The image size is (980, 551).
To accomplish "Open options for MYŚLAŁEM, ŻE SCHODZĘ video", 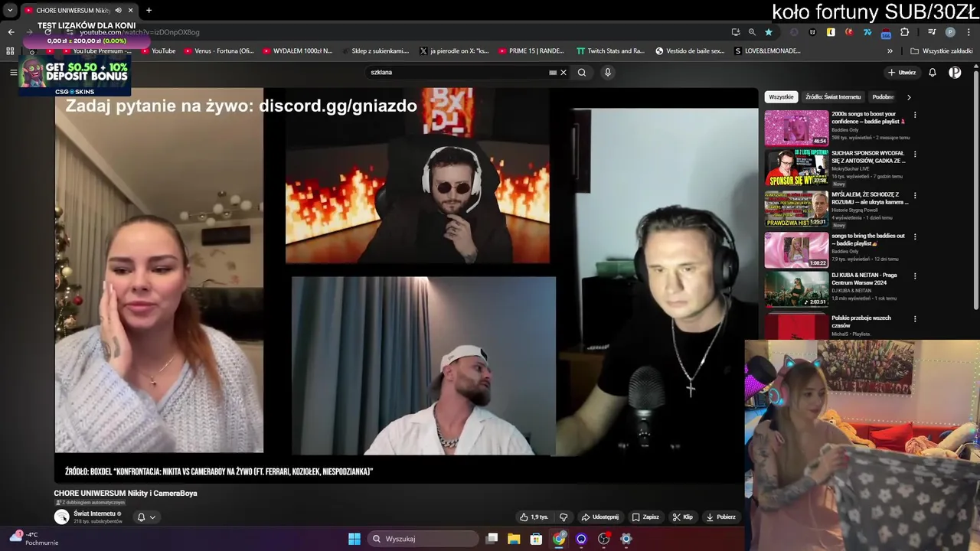I will (914, 195).
